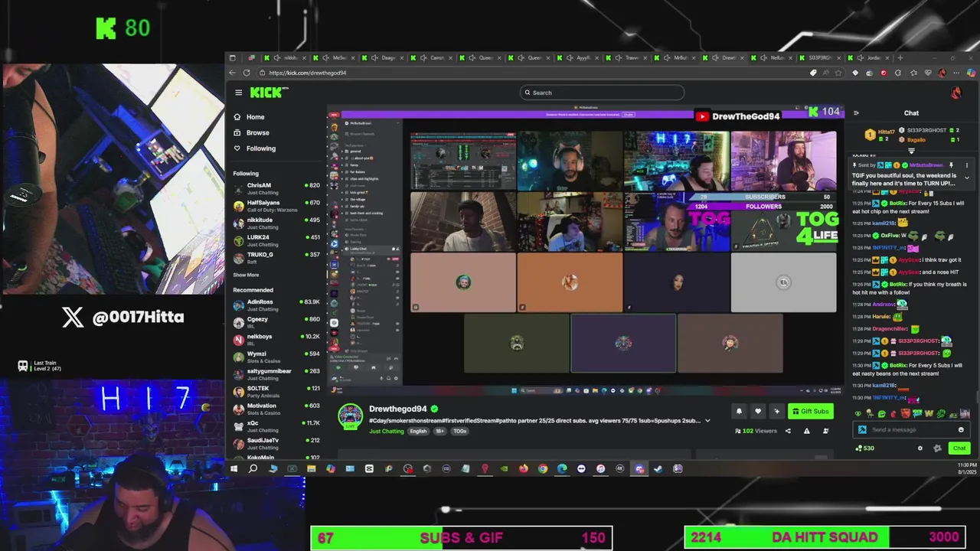Click the chat identity badge icon beside settings
This screenshot has height=551, width=980.
click(937, 448)
